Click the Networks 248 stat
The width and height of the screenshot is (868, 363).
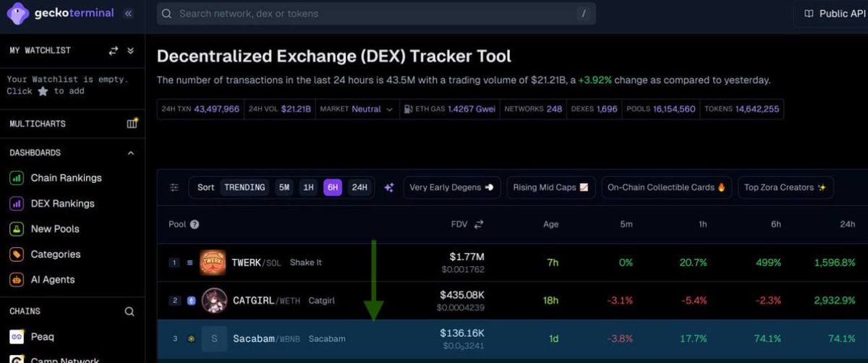click(533, 109)
